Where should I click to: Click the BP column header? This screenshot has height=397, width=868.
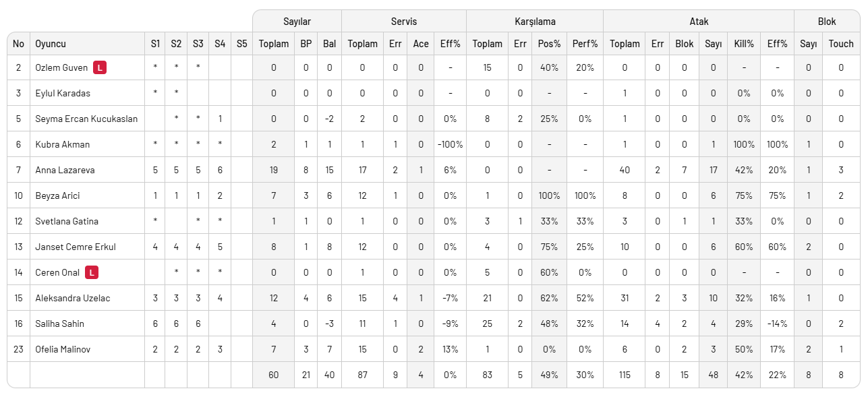click(x=306, y=44)
